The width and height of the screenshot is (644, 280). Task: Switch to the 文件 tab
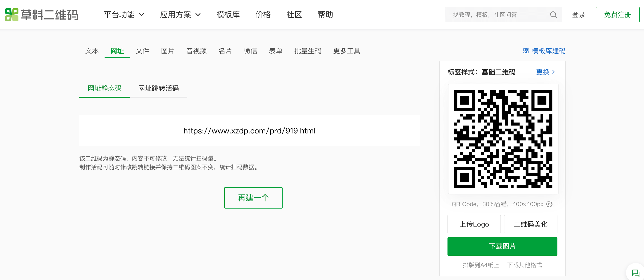pyautogui.click(x=142, y=51)
